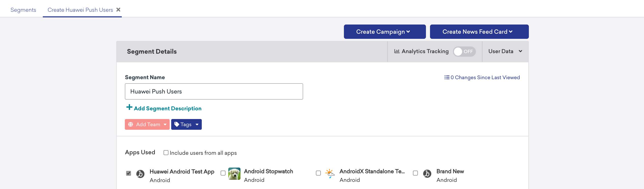Open the Create News Feed Card dropdown
The height and width of the screenshot is (189, 644).
[479, 32]
